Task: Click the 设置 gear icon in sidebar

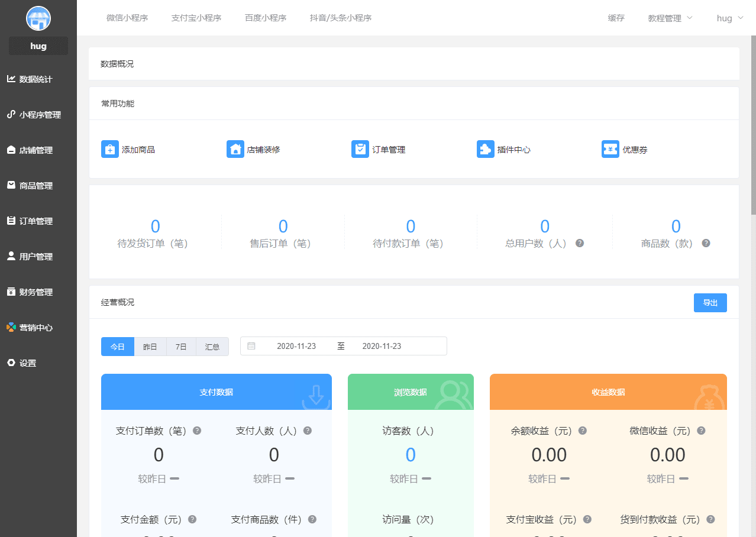Action: (x=11, y=363)
